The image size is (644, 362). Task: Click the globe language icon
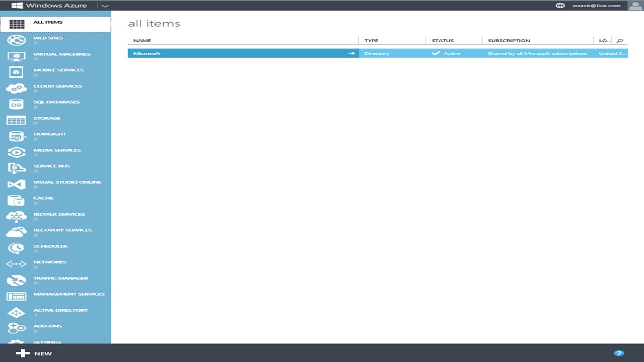tap(560, 6)
